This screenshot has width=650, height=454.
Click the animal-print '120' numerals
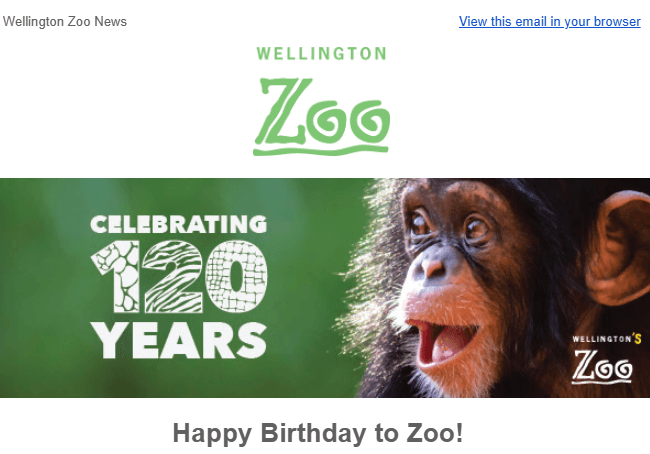click(179, 277)
